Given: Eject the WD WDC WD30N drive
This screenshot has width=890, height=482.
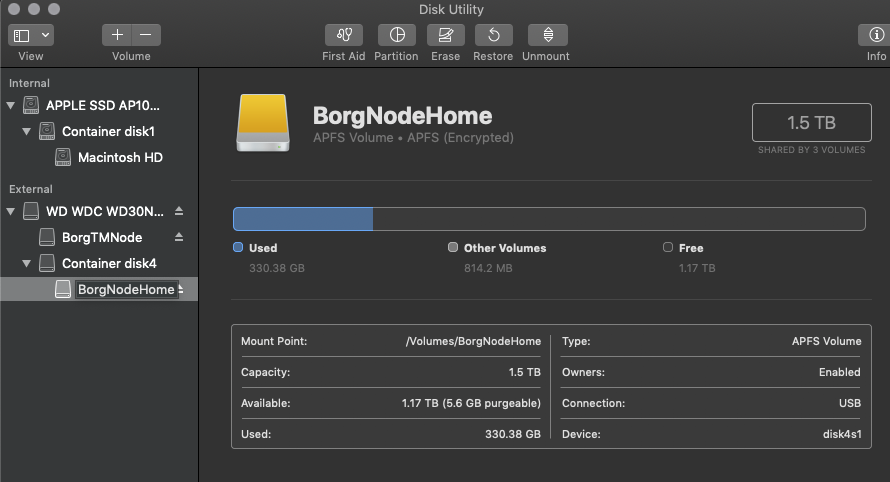Looking at the screenshot, I should 179,211.
